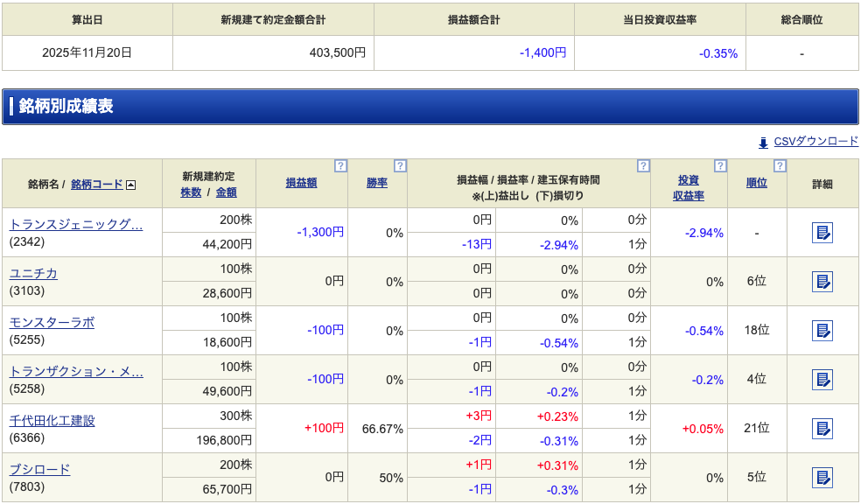Screen dimensions: 861x504
Task: Sort table by 株数 header
Action: coord(191,192)
